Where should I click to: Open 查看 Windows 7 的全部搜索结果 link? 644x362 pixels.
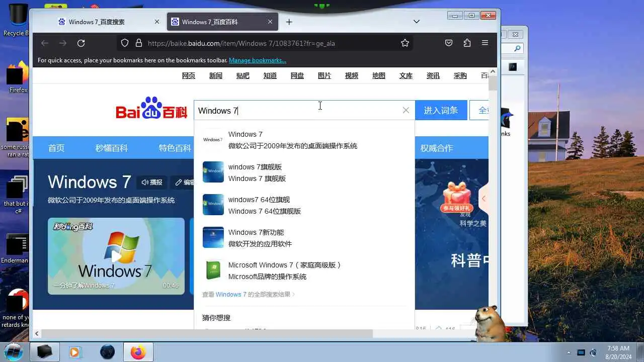coord(249,295)
